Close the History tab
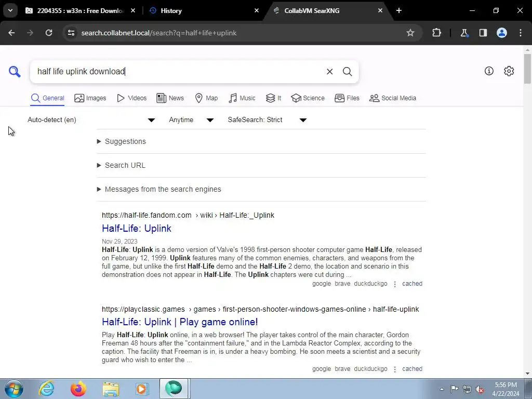Screen dimensions: 532x399 coord(257,10)
